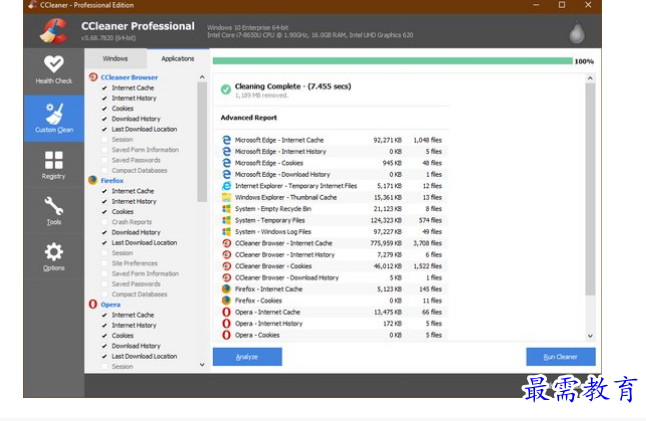Click the green 100% progress bar
646x421 pixels.
coord(392,61)
